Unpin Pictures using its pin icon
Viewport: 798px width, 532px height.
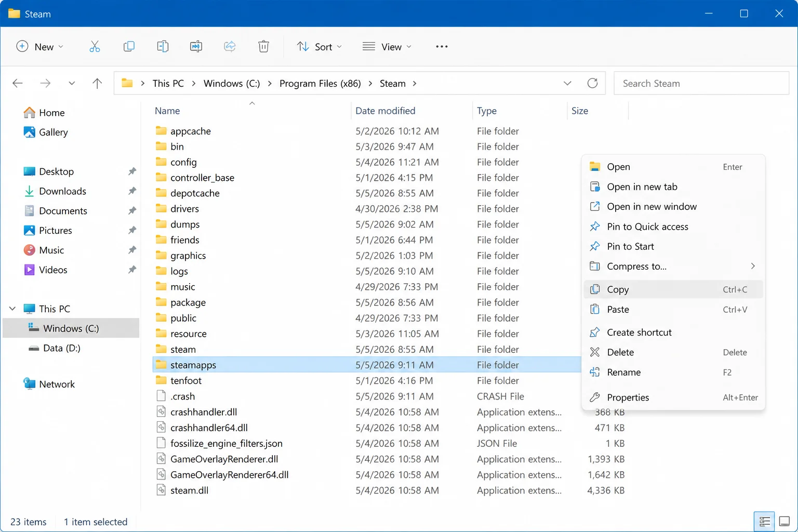pos(132,230)
